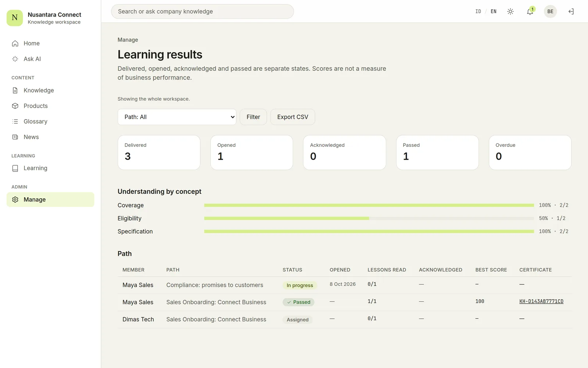588x368 pixels.
Task: Click the Eligibility progress bar
Action: pos(369,218)
